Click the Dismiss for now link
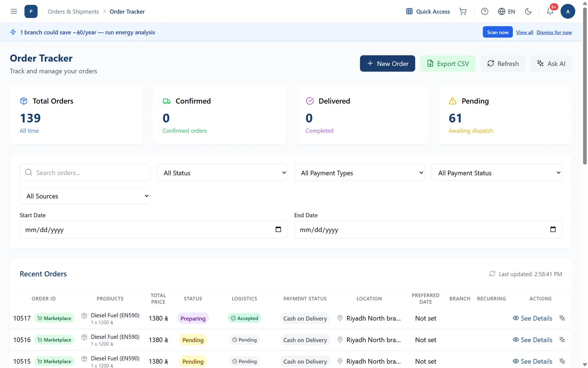 pyautogui.click(x=554, y=32)
